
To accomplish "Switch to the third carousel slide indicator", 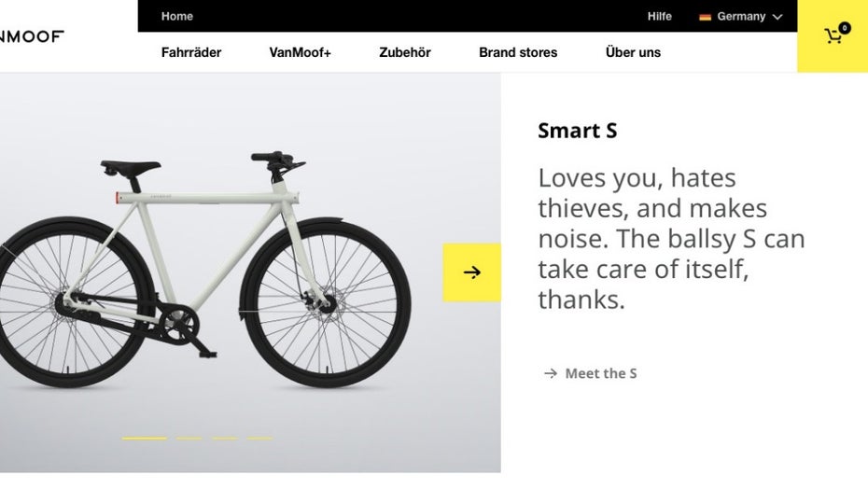I will (x=225, y=438).
